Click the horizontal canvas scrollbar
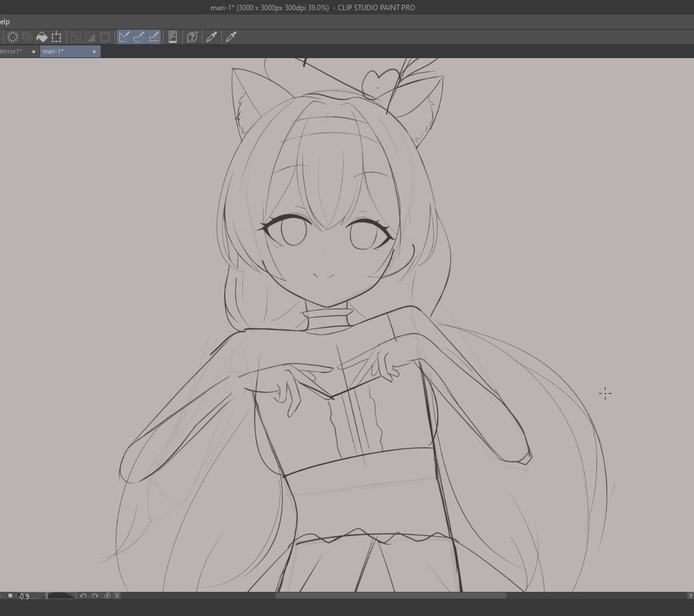The image size is (694, 616). tap(390, 596)
